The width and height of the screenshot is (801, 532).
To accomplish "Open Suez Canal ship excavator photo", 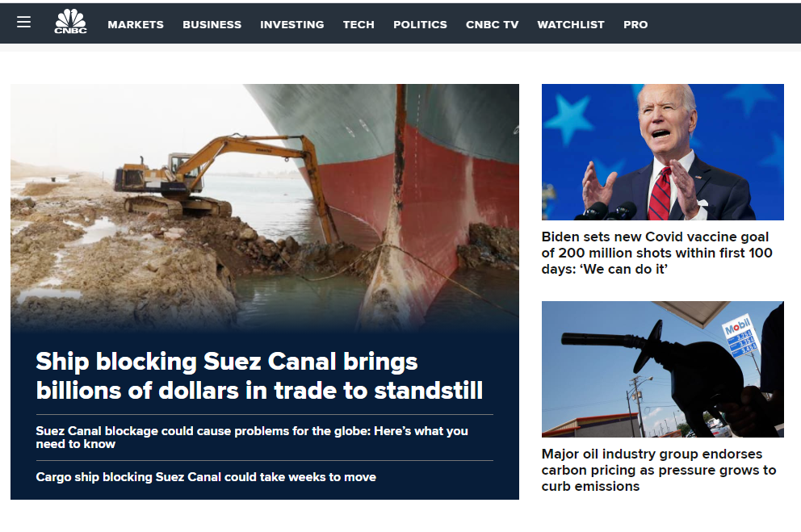I will click(265, 207).
